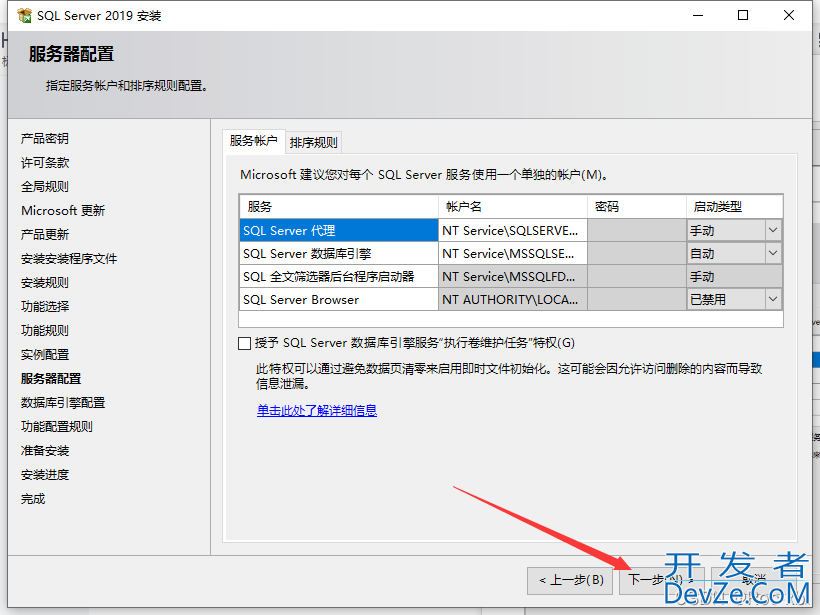
Task: Maximize the SQL Server 2019 安装 window
Action: click(x=743, y=15)
